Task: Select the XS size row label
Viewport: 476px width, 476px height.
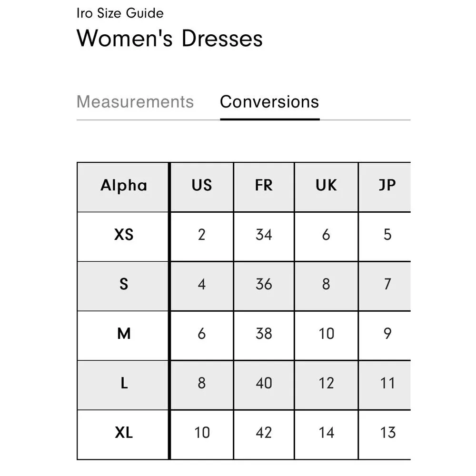Action: coord(124,235)
